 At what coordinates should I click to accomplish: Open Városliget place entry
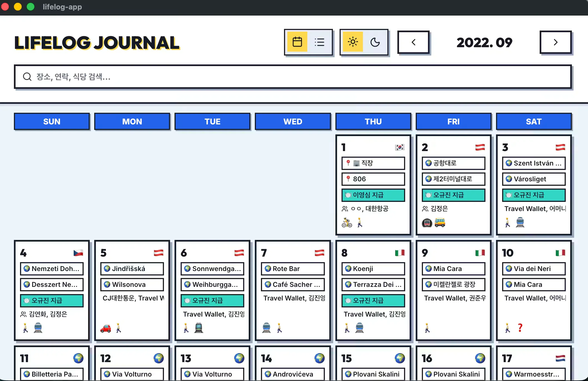pyautogui.click(x=534, y=179)
